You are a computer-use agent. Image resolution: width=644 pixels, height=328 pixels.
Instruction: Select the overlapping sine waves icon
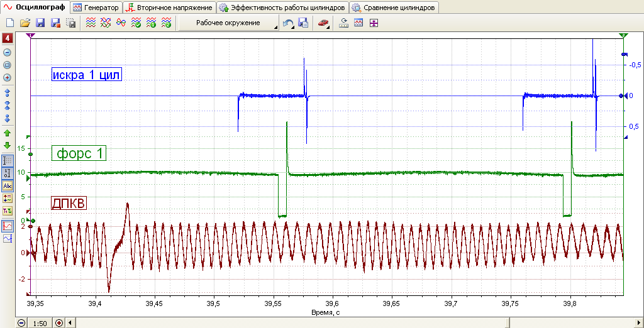(121, 23)
